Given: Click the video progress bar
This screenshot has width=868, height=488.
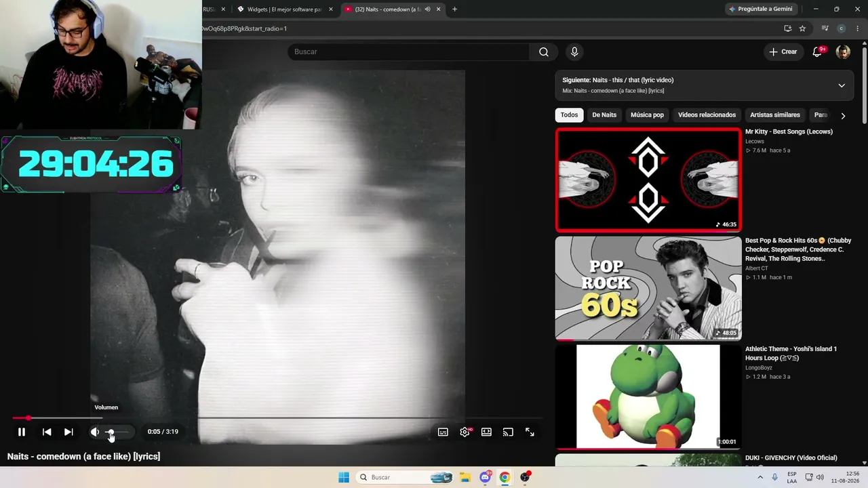Looking at the screenshot, I should 278,418.
